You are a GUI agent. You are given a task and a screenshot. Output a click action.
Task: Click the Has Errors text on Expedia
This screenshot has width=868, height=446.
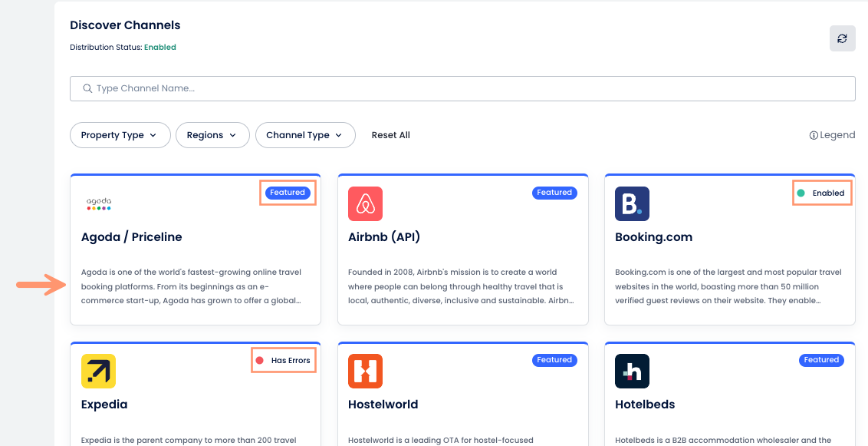(x=291, y=361)
